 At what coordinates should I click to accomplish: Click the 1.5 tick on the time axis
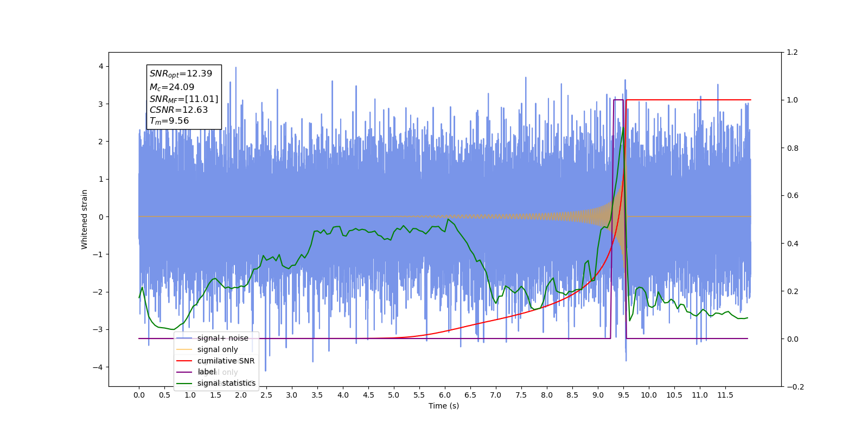coord(215,395)
